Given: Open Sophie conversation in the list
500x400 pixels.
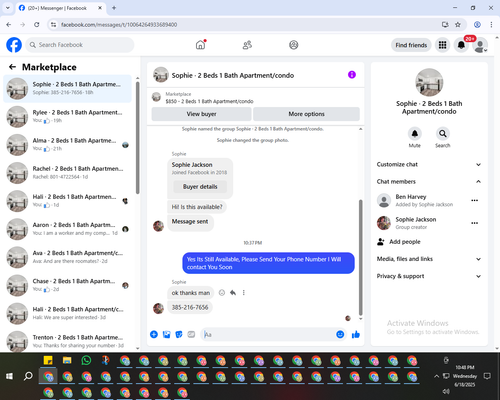Looking at the screenshot, I should (x=67, y=88).
